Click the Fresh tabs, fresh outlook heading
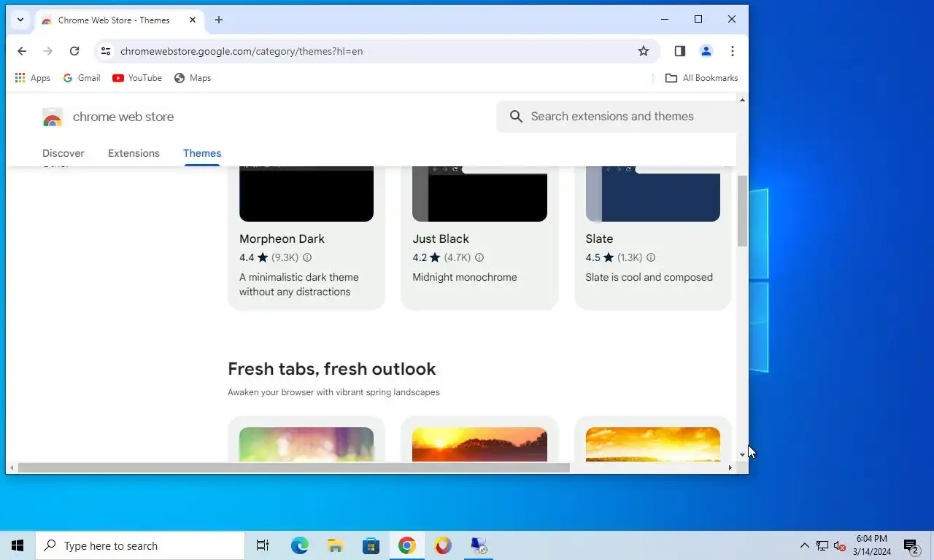The height and width of the screenshot is (560, 934). [332, 369]
